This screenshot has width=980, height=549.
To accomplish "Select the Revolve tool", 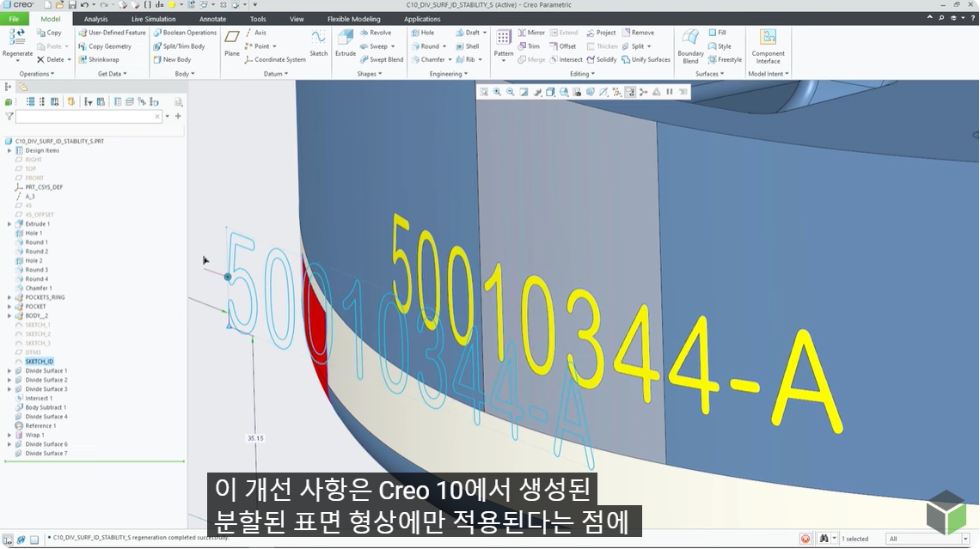I will pyautogui.click(x=376, y=33).
